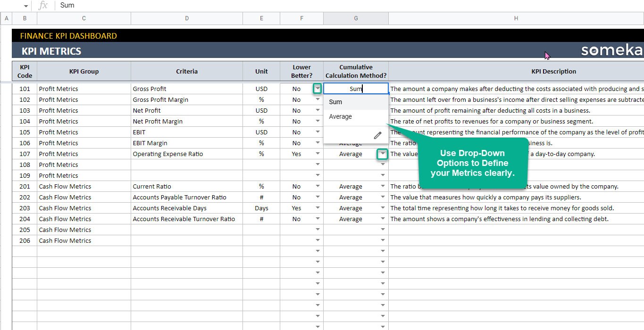Open calculation method dropdown for Accounts Receivable Turnover Ratio

383,219
